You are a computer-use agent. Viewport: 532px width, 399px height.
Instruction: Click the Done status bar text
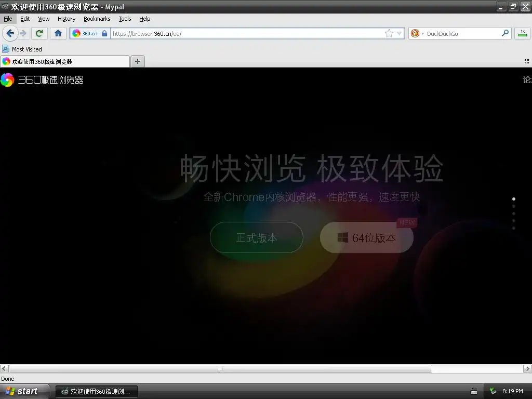[7, 379]
